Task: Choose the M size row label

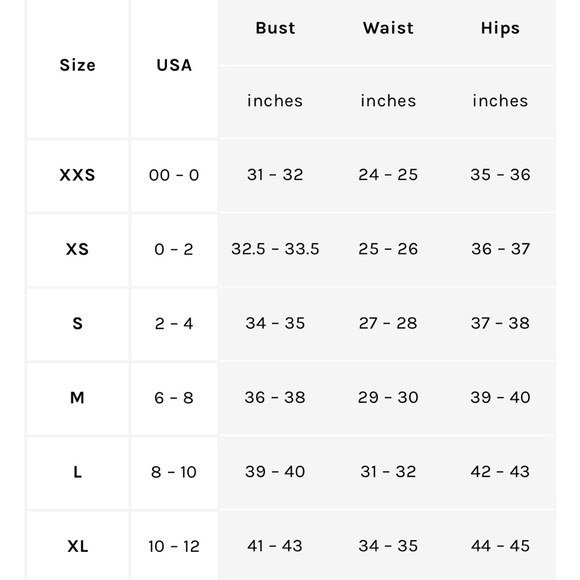Action: 77,398
